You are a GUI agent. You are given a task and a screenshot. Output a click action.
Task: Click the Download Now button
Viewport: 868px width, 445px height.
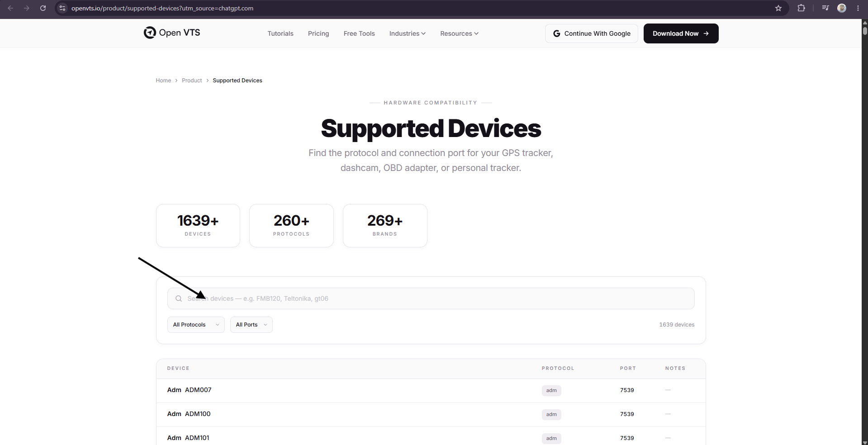pos(681,33)
